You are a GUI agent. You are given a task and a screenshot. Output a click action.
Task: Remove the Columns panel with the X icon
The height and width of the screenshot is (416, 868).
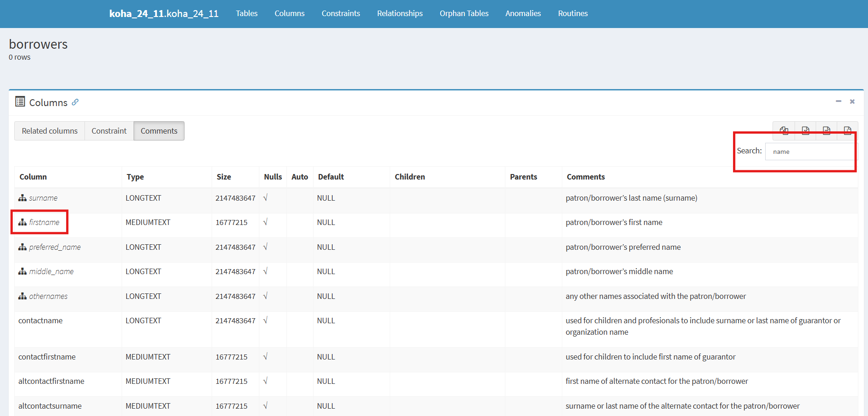[x=852, y=101]
